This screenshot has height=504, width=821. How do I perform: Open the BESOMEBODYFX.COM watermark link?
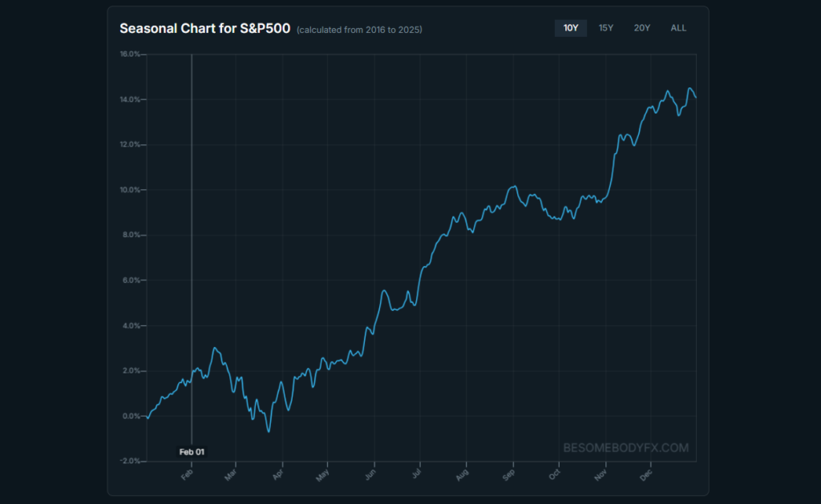(625, 448)
